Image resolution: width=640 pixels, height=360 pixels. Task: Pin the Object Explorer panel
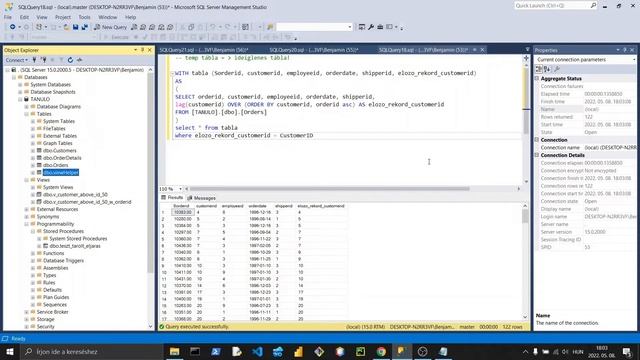(x=142, y=50)
